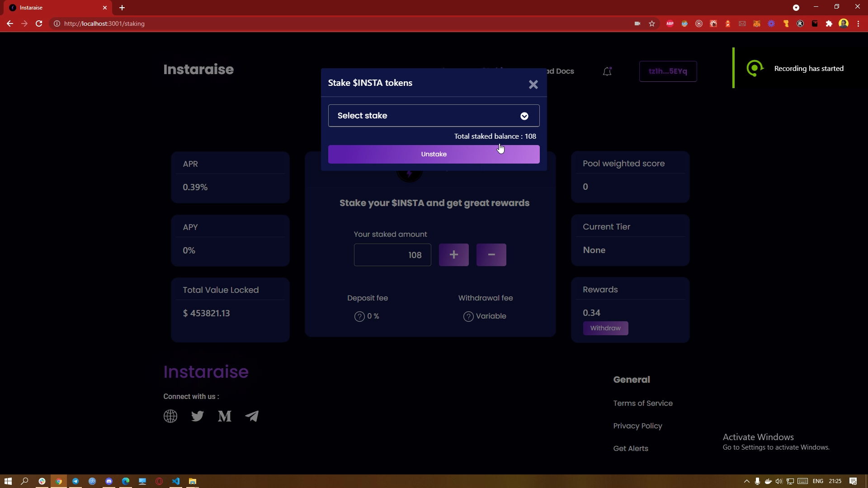Open the tz1h...5EYq wallet button
The width and height of the screenshot is (868, 488).
tap(667, 71)
